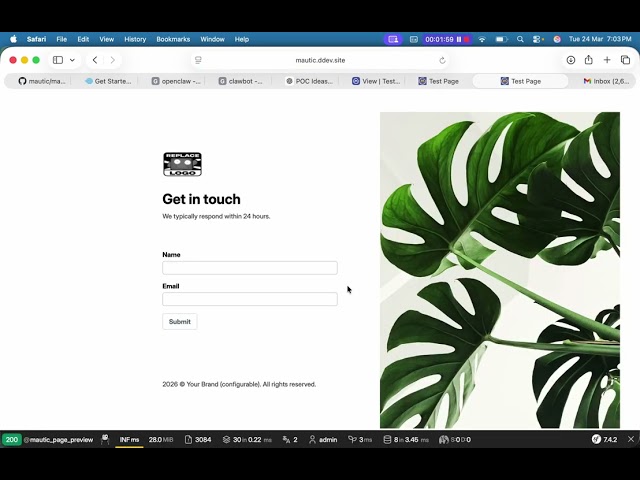Screen dimensions: 640x480
Task: Open the cache panel showing 30 in 0.22 ms
Action: [x=247, y=440]
